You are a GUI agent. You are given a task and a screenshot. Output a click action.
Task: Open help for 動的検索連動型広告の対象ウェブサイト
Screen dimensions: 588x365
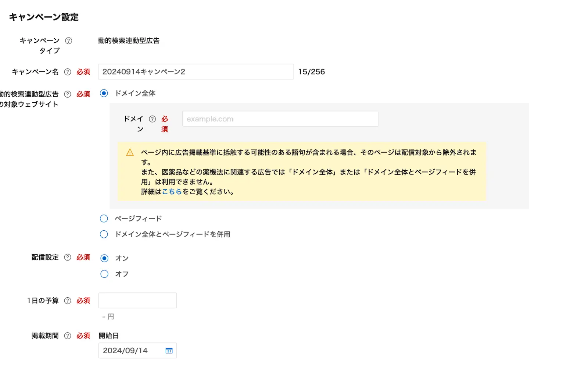point(68,94)
